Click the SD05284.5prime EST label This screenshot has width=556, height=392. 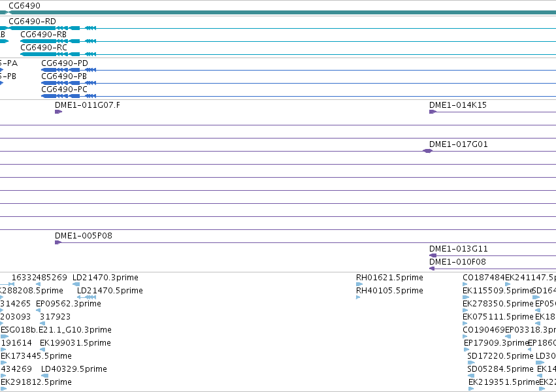pyautogui.click(x=500, y=369)
